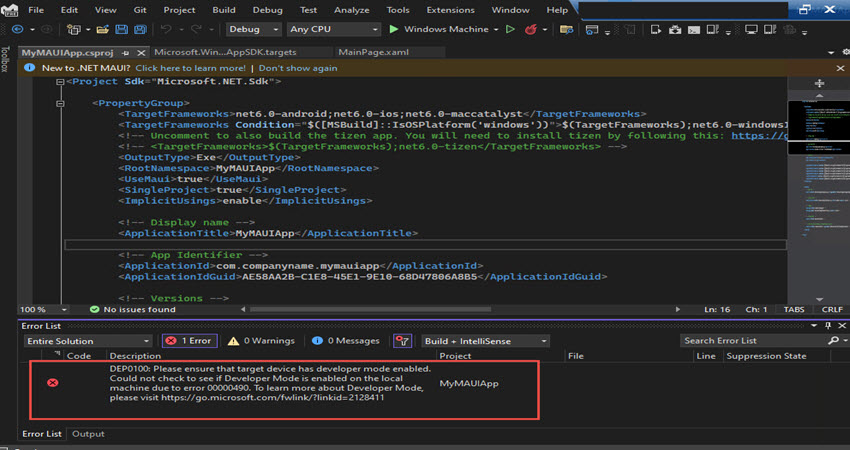Screen dimensions: 850x450
Task: Click the red error icon in DEP0100 row
Action: click(x=53, y=383)
